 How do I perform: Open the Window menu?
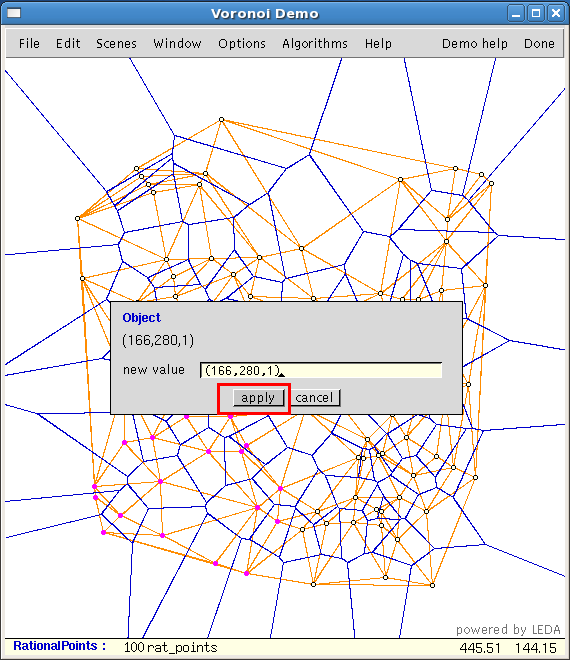coord(177,43)
